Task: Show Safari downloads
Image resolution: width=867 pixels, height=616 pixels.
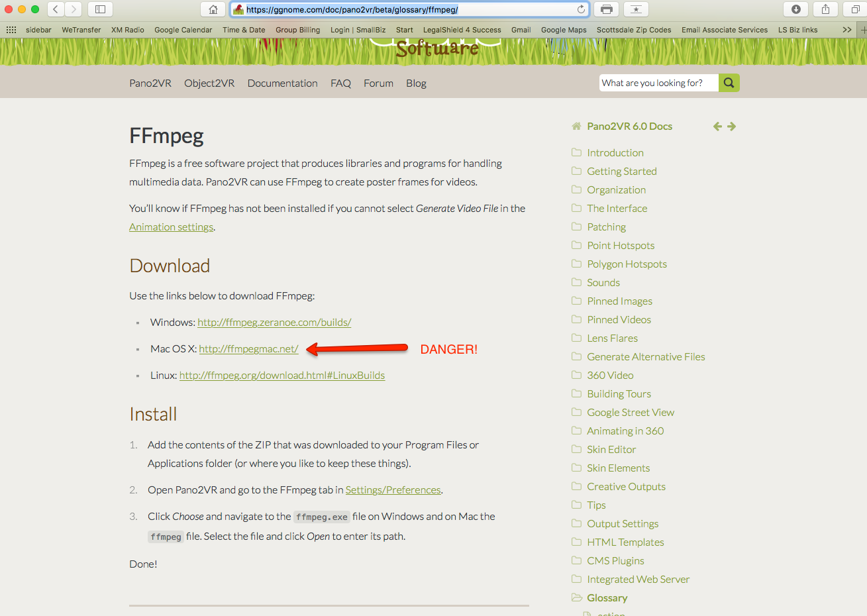Action: (x=795, y=9)
